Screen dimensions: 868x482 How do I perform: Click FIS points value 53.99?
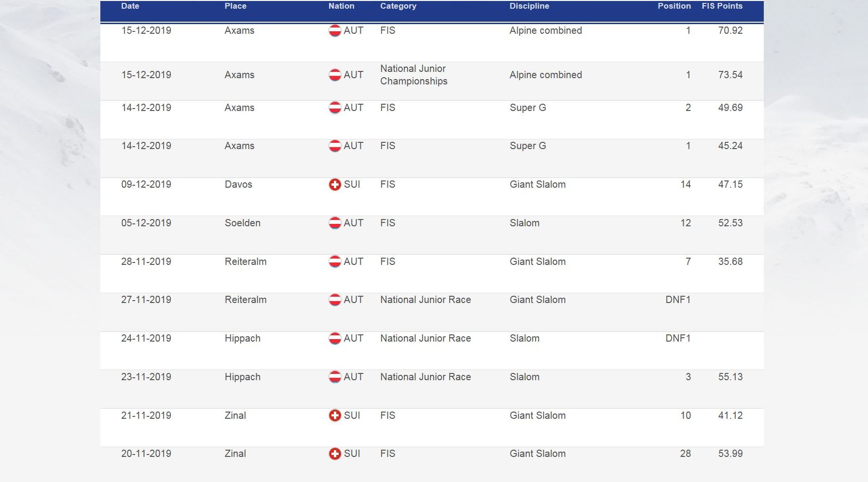730,454
